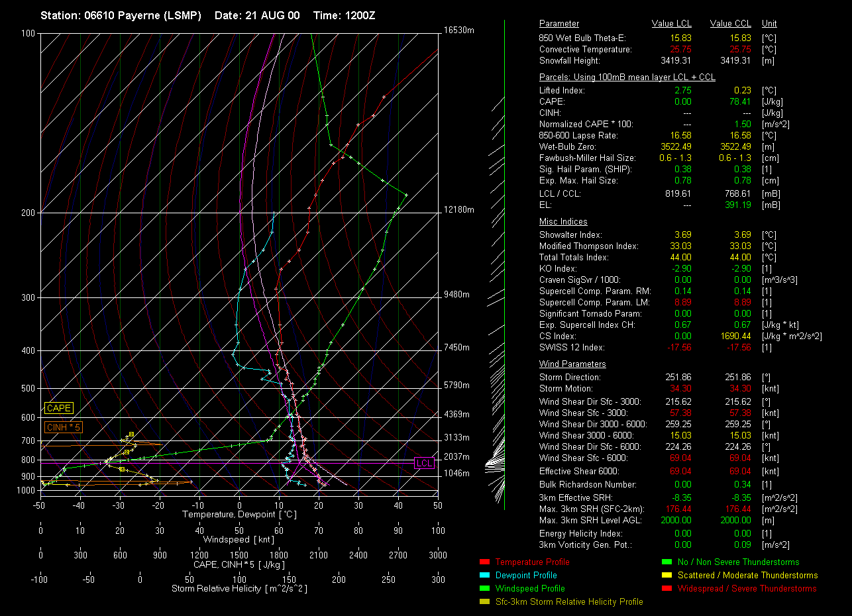Click the Time 1200Z label

click(344, 15)
